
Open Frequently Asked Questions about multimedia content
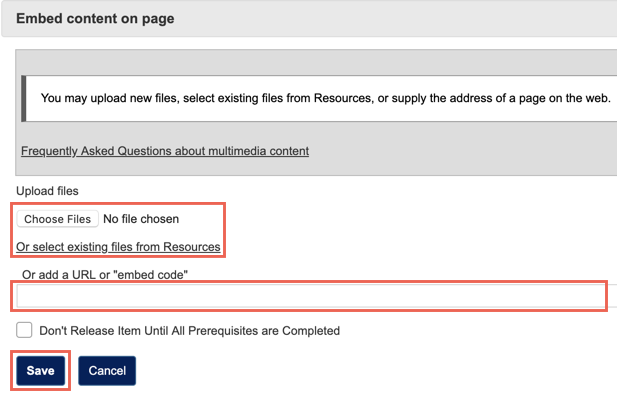165,151
